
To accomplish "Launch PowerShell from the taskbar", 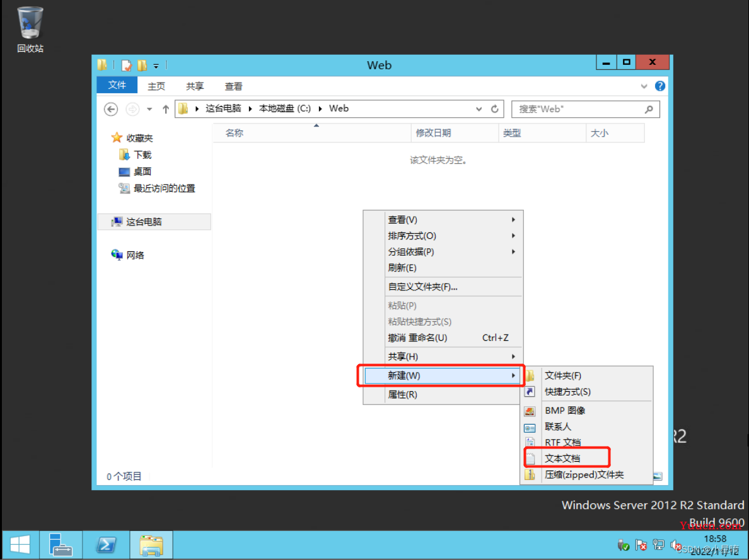I will tap(105, 545).
